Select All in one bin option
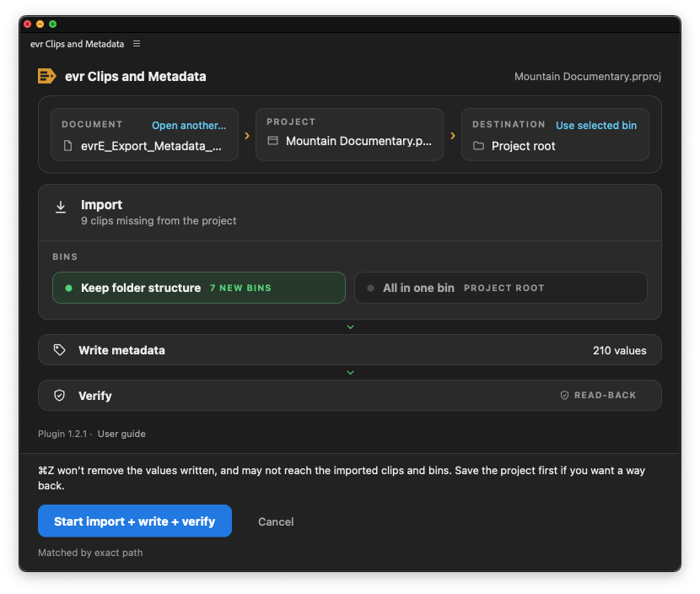700x594 pixels. click(x=500, y=288)
